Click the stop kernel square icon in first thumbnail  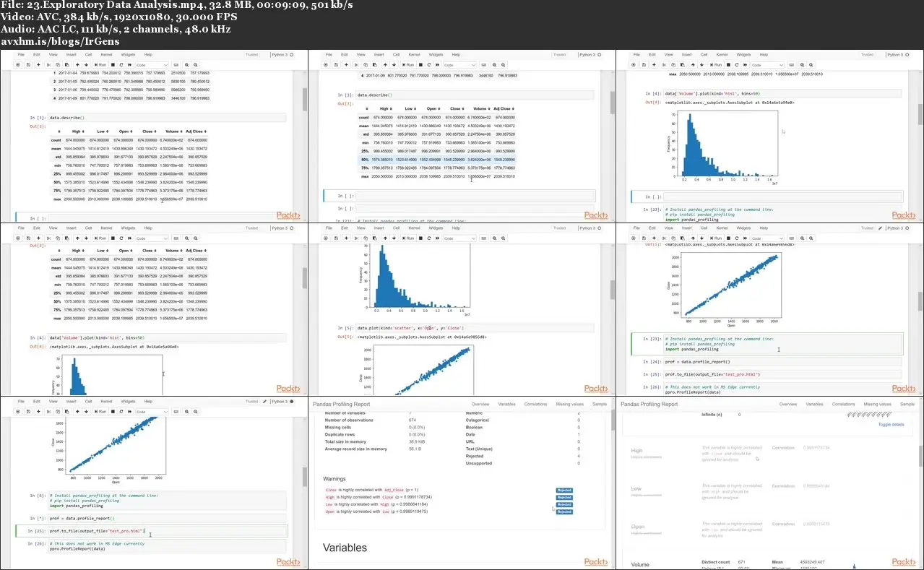tap(113, 65)
